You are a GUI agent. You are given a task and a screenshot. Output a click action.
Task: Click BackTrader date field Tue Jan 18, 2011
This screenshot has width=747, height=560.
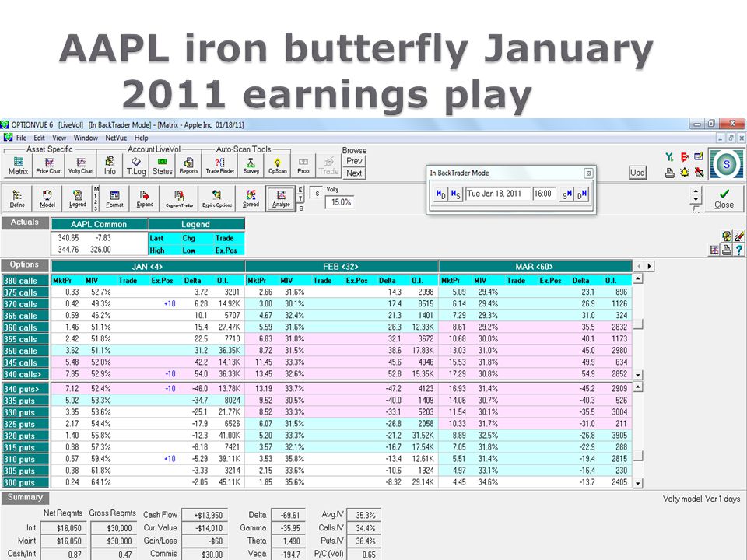point(497,194)
